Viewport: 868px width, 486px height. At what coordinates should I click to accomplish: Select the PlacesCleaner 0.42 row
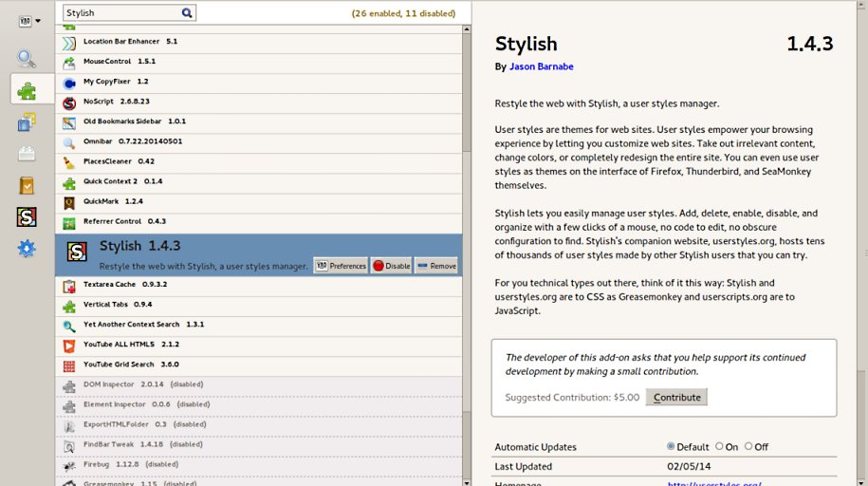pos(259,163)
